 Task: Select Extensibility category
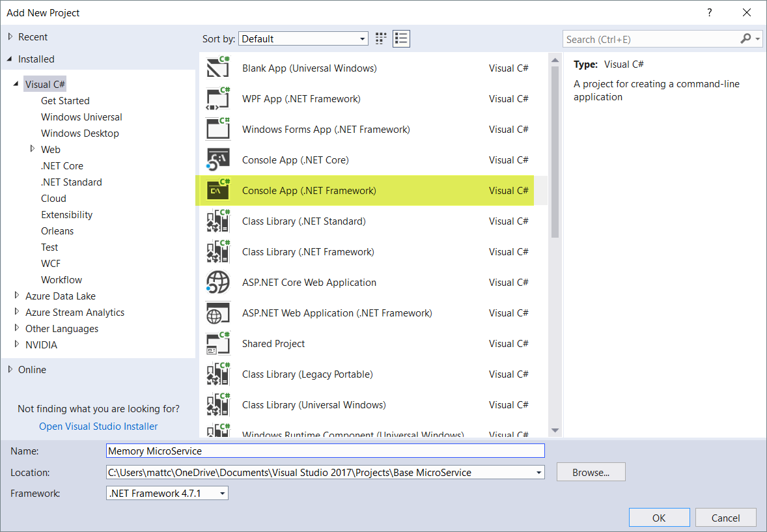click(x=66, y=214)
